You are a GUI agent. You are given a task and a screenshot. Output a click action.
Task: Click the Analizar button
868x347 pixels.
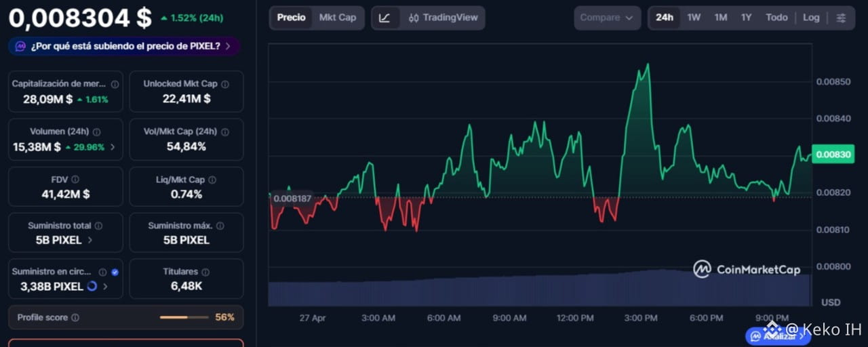pos(778,335)
